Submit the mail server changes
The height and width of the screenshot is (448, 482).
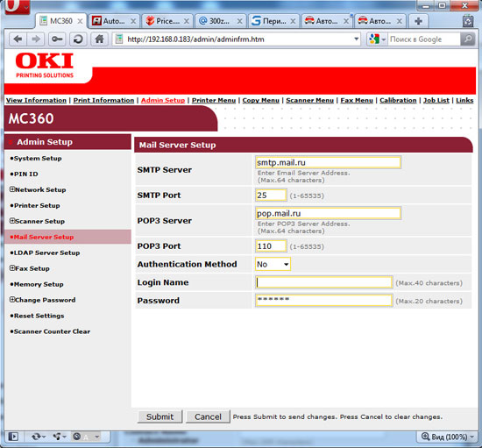tap(159, 416)
